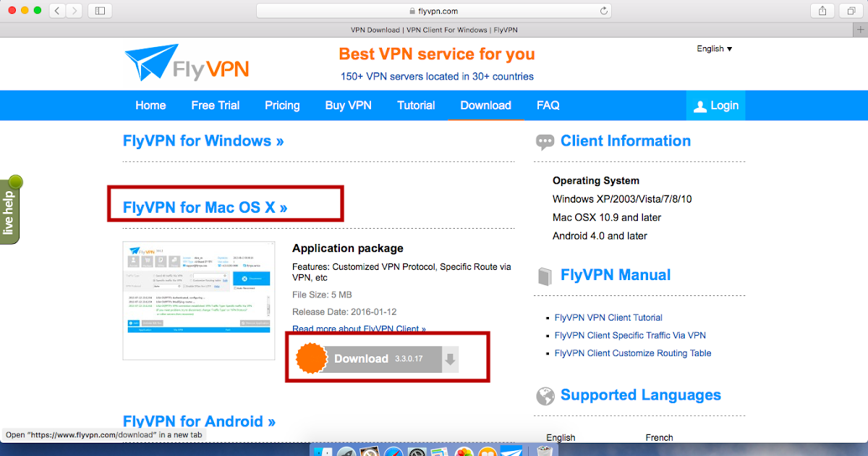The width and height of the screenshot is (868, 456).
Task: Open the Safari Share menu
Action: tap(822, 11)
